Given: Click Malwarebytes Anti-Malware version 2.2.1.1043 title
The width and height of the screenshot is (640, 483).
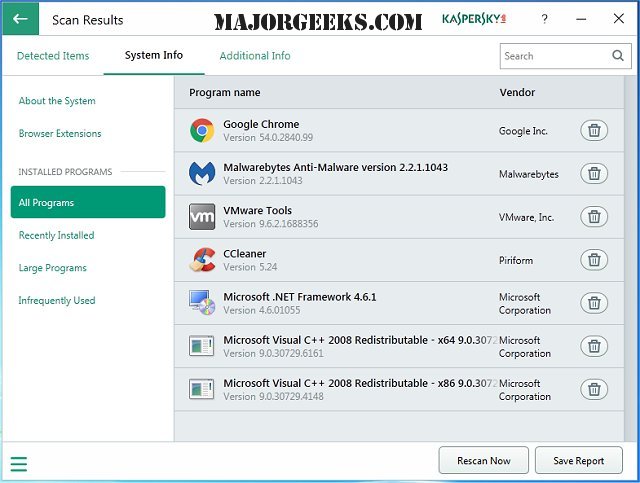Looking at the screenshot, I should click(336, 167).
